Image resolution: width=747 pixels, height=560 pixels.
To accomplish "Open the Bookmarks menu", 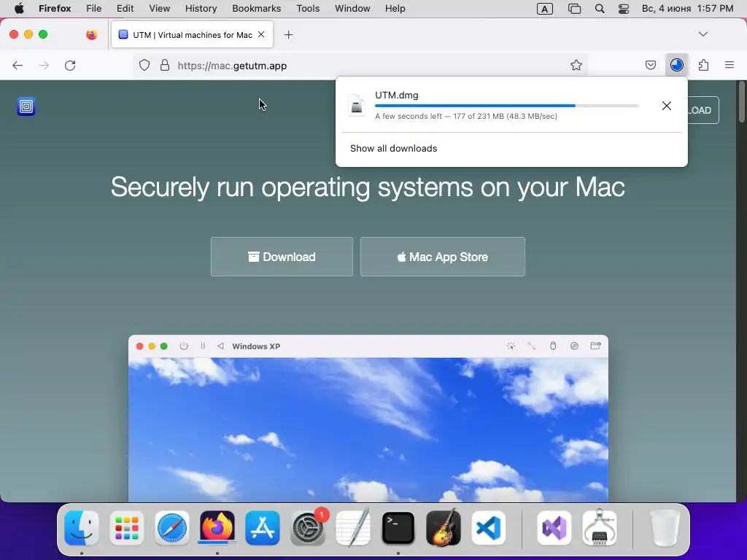I will tap(257, 9).
